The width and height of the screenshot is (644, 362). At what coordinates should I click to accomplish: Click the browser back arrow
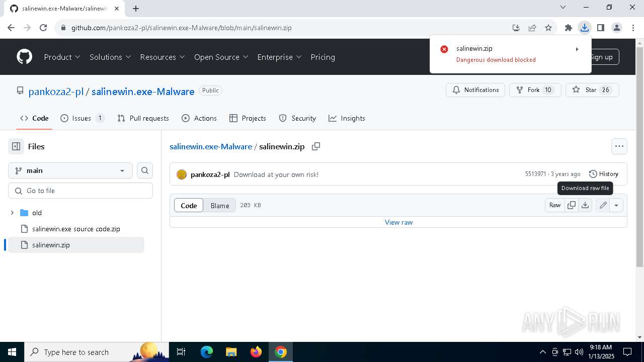pos(11,28)
